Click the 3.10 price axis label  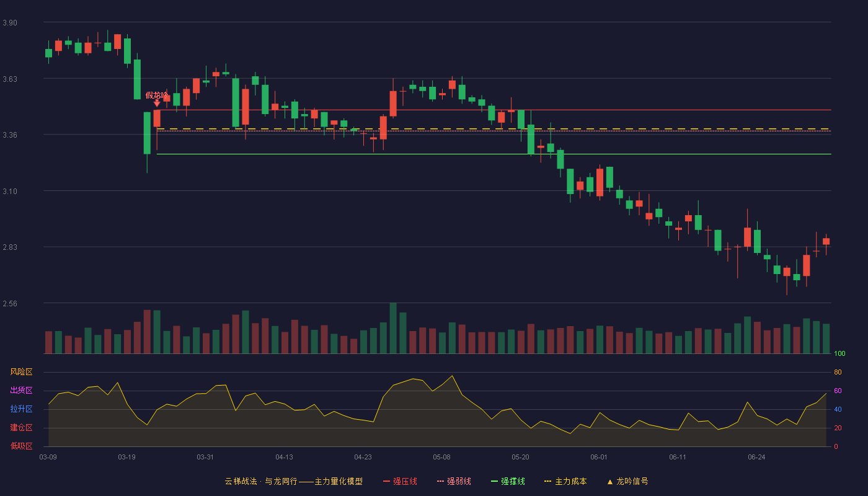click(x=10, y=192)
